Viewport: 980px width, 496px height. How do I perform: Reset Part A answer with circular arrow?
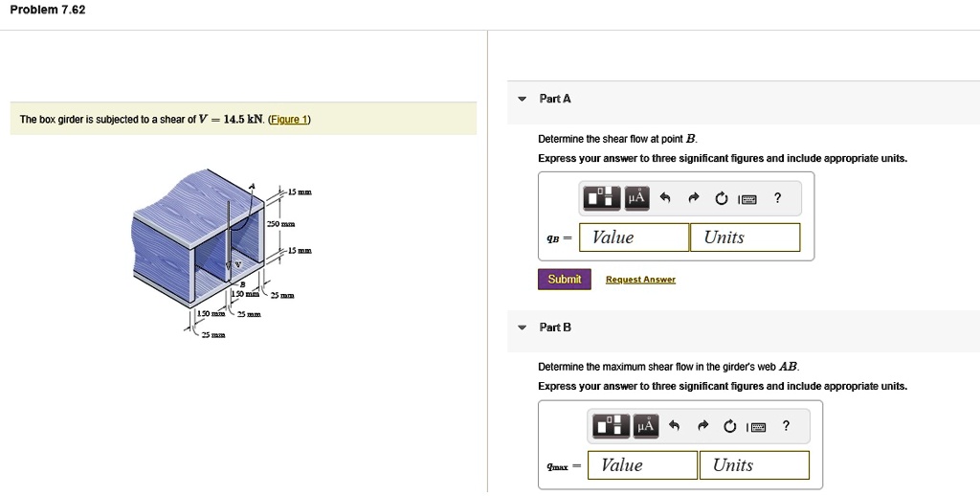(x=722, y=199)
